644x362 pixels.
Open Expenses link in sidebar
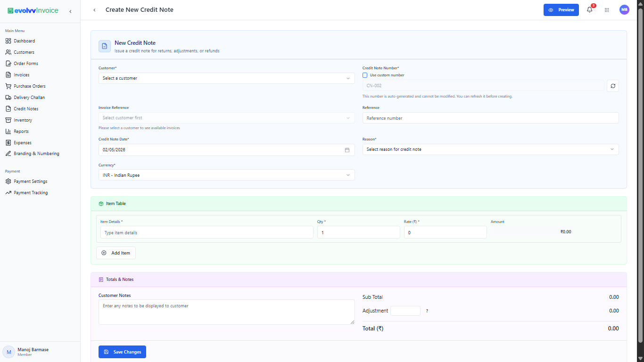23,143
